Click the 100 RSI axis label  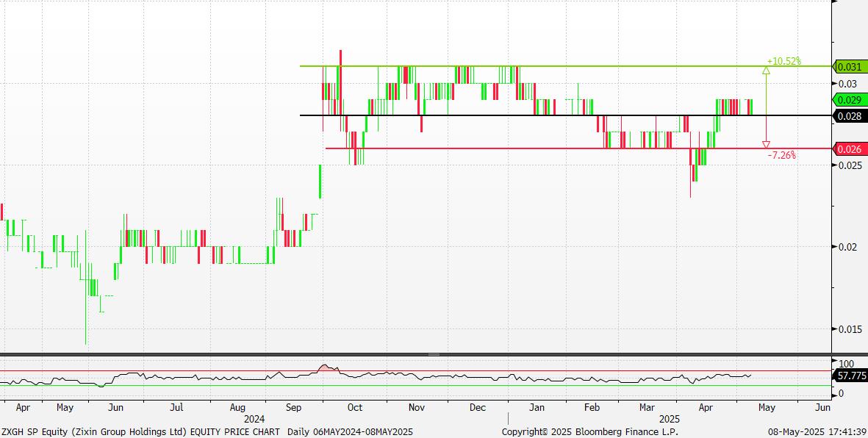coord(847,364)
